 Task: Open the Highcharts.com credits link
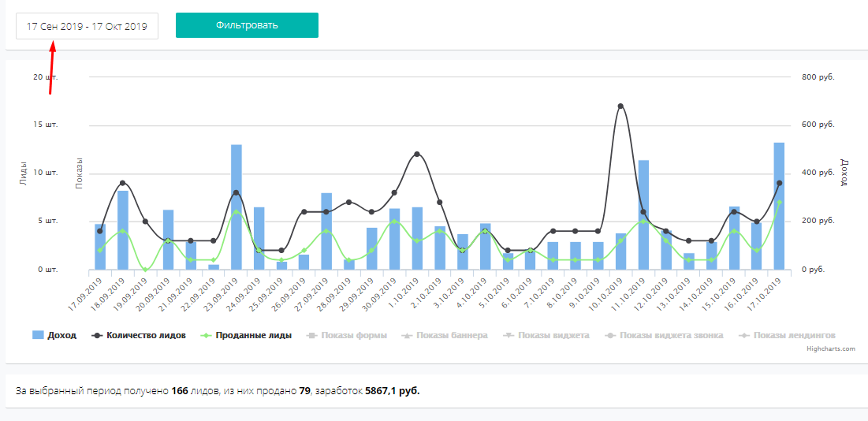[x=831, y=348]
